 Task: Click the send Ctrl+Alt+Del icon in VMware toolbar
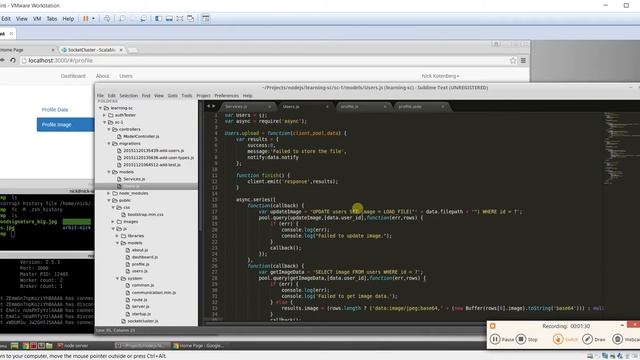click(107, 19)
